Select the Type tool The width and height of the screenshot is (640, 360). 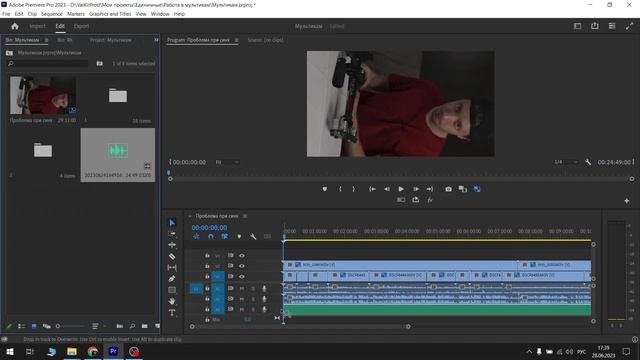coord(172,313)
